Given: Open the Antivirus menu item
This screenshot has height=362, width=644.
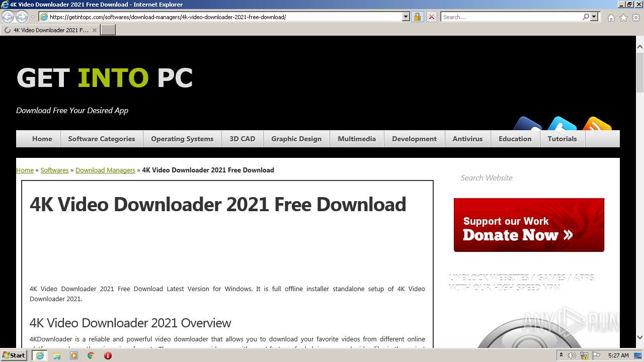Looking at the screenshot, I should [x=467, y=139].
